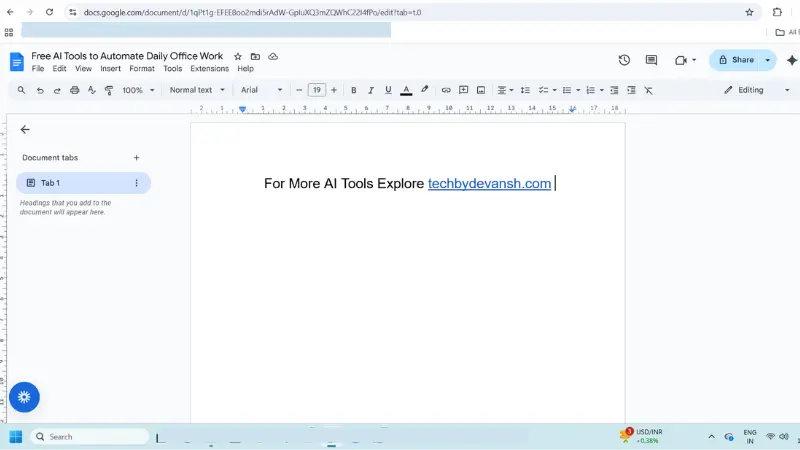
Task: Insert a link from the toolbar
Action: (446, 90)
